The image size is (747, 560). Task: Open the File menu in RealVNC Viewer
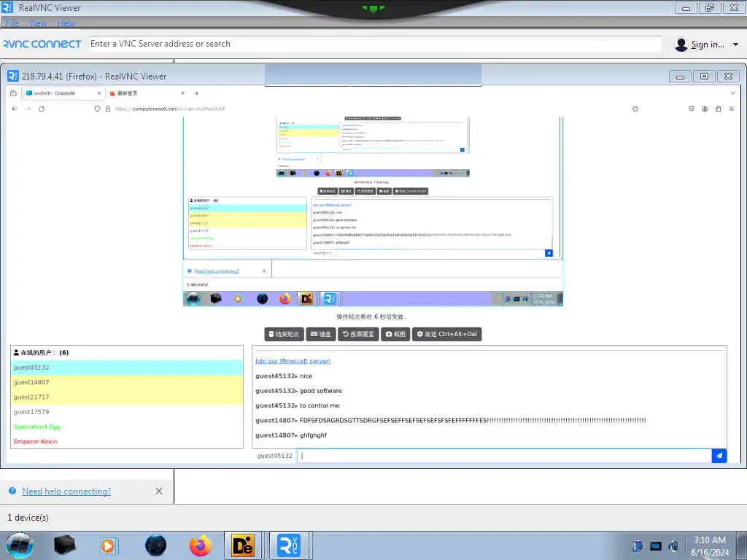tap(12, 23)
